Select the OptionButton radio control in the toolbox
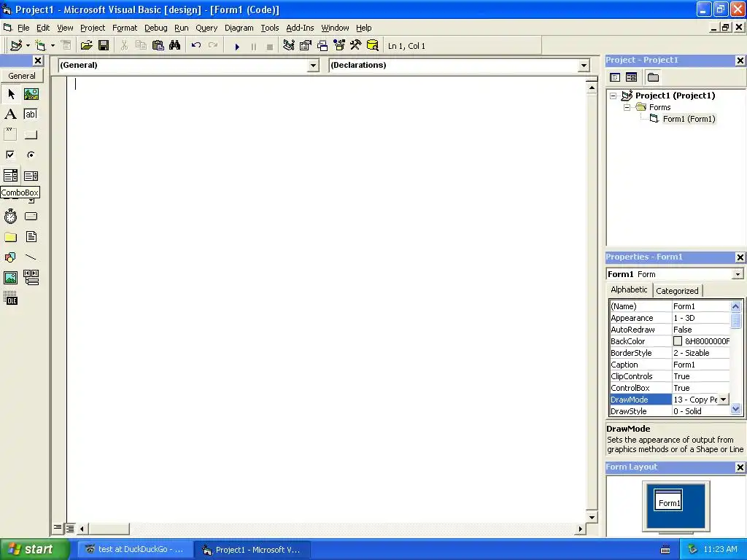Viewport: 747px width, 560px height. (31, 155)
